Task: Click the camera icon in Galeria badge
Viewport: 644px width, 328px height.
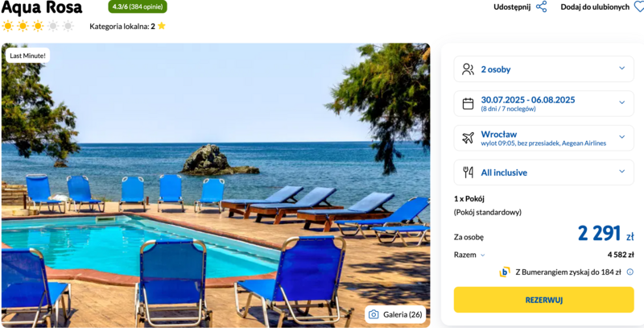Action: tap(374, 314)
